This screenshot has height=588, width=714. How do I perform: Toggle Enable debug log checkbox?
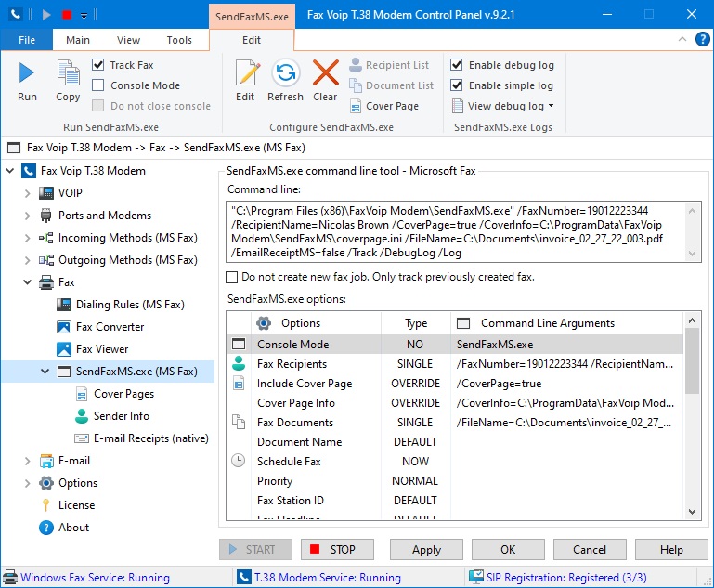(x=456, y=65)
